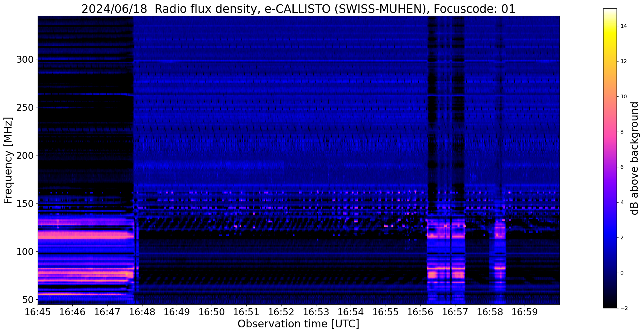This screenshot has width=644, height=333.
Task: Click the "dB above background" colorbar label
Action: pos(635,158)
